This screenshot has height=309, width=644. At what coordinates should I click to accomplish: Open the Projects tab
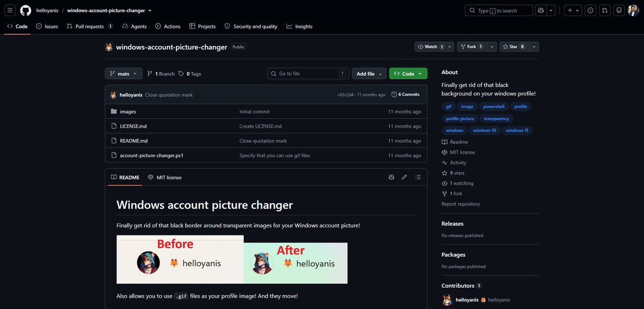tap(202, 26)
